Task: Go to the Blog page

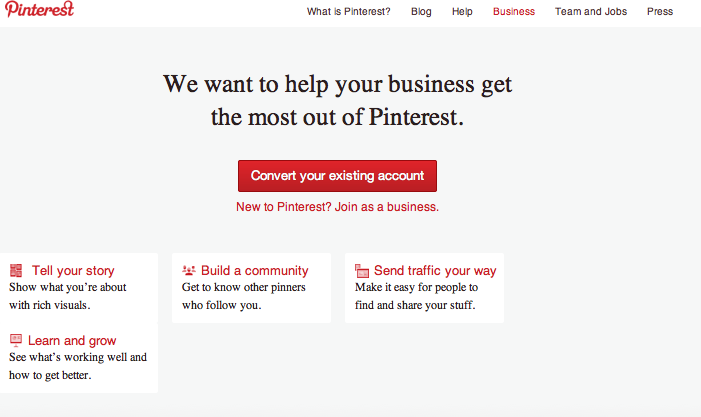Action: coord(421,12)
